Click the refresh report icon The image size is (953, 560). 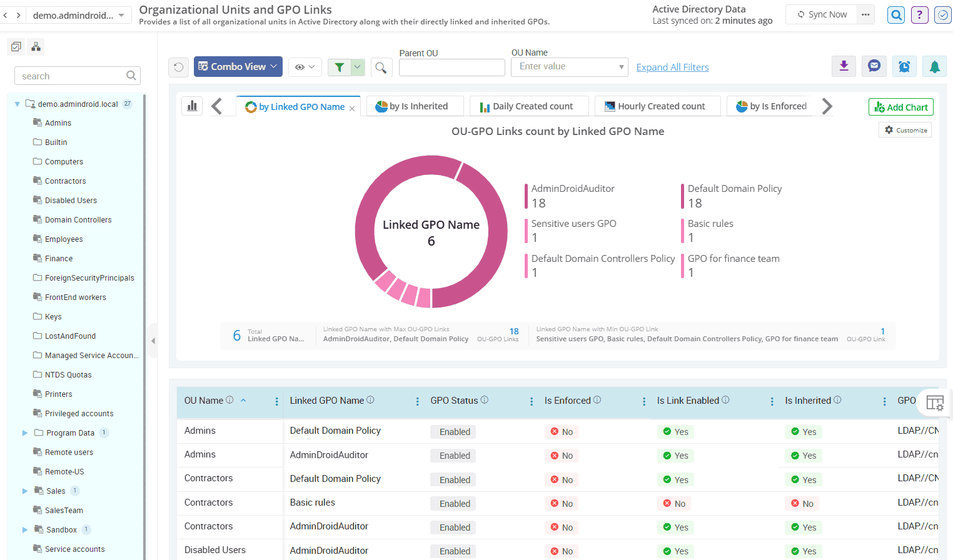pyautogui.click(x=179, y=67)
